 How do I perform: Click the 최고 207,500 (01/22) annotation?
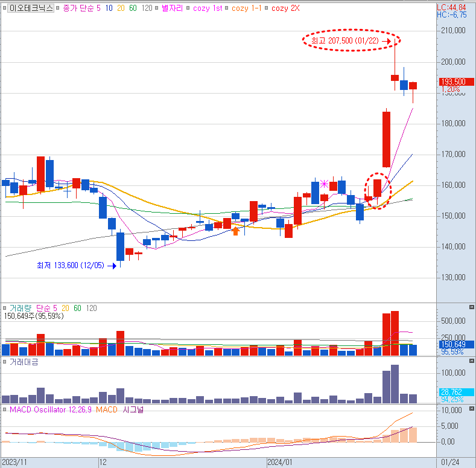tap(345, 40)
